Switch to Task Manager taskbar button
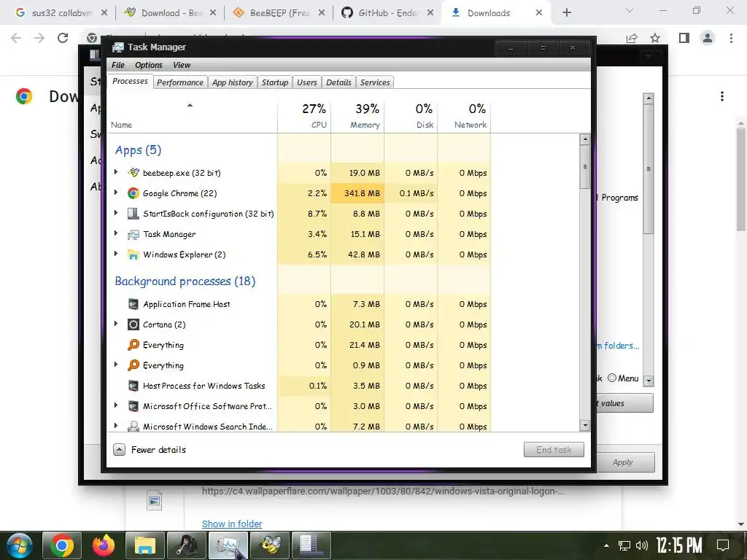747x560 pixels. 228,545
